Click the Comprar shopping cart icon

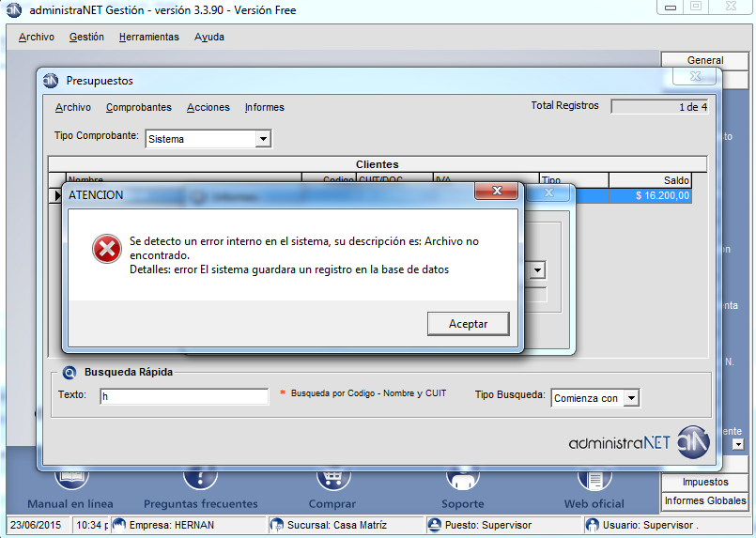[x=332, y=476]
